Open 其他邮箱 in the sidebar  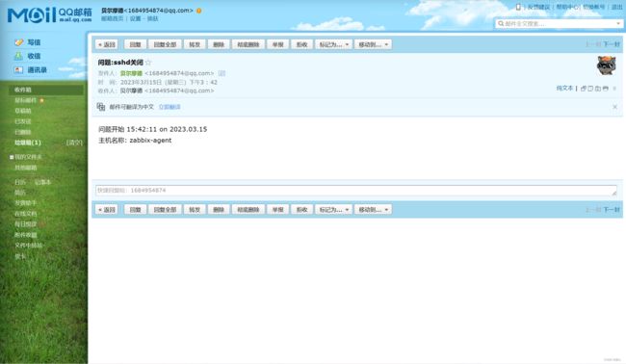click(26, 168)
